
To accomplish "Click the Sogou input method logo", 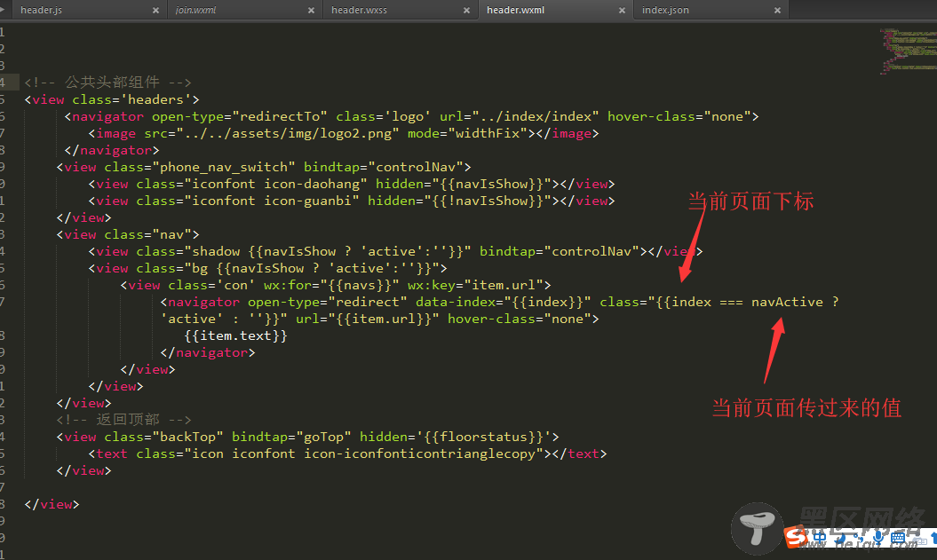I will click(796, 537).
